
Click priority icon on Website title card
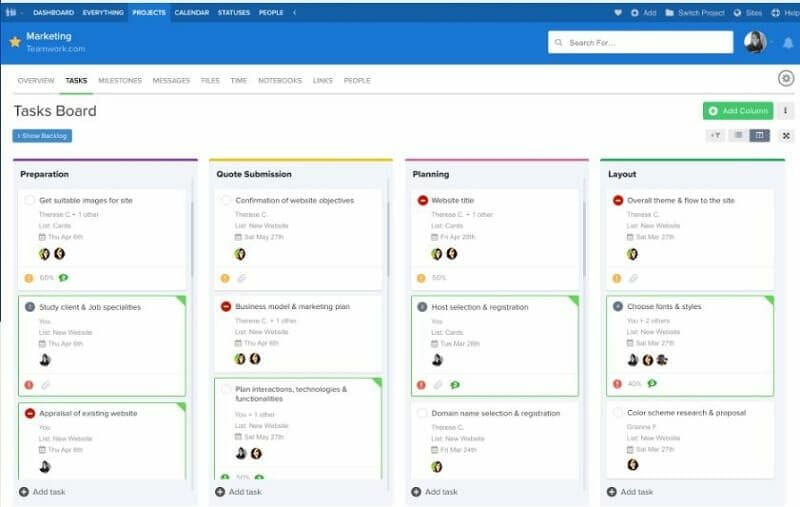421,278
